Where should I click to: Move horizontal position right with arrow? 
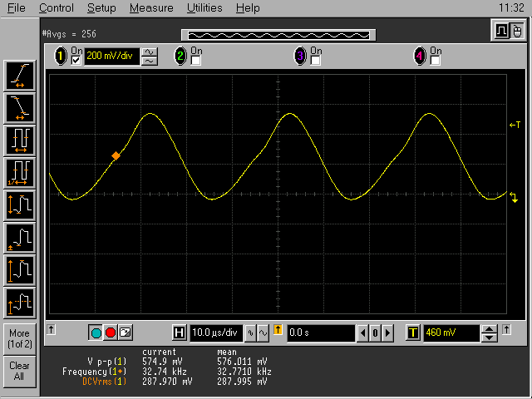(x=388, y=332)
